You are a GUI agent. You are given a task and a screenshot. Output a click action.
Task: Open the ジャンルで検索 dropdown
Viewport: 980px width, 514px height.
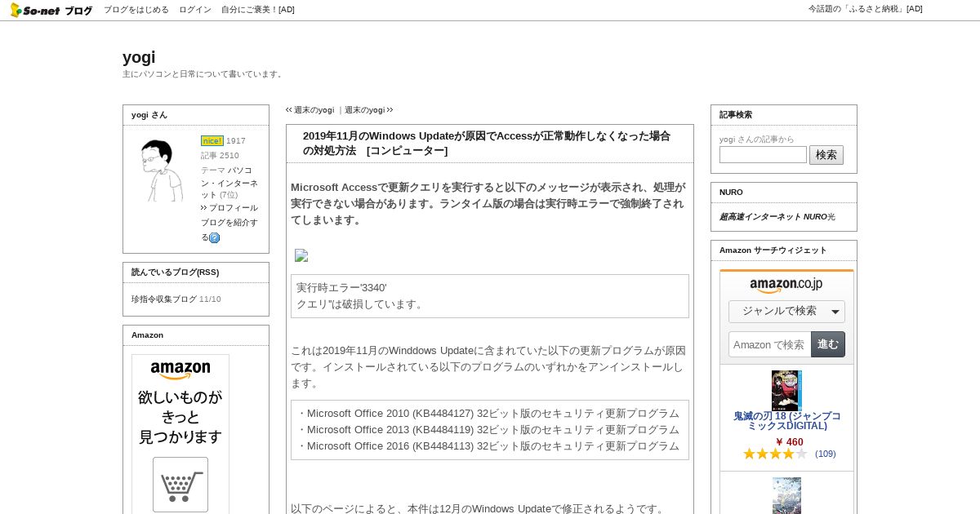[786, 312]
